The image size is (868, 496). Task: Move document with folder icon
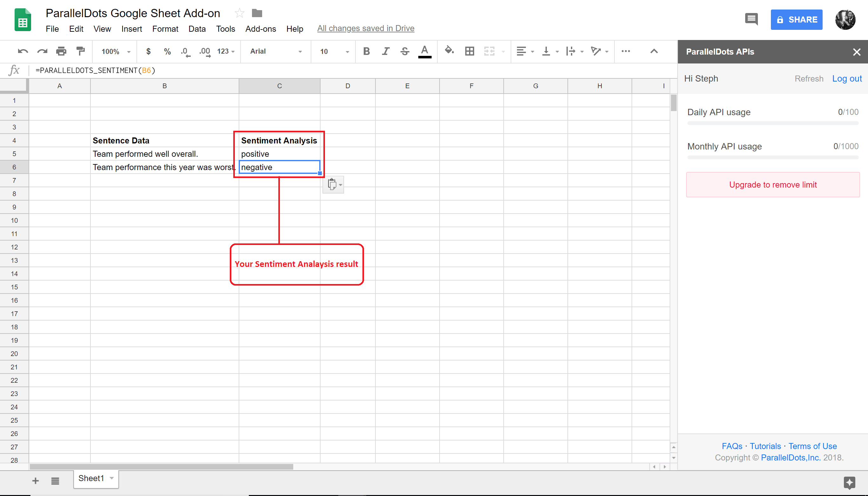tap(257, 13)
